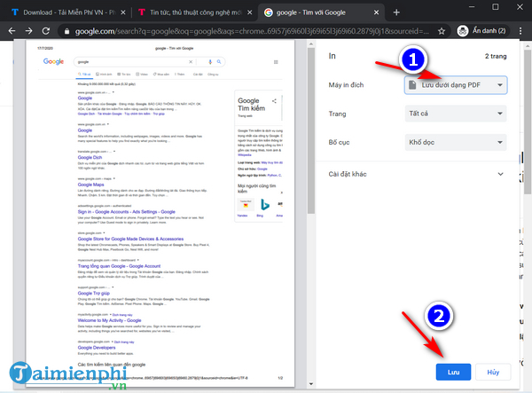
Task: Close the Download - Tải Miễn Phí VN tab
Action: 123,12
